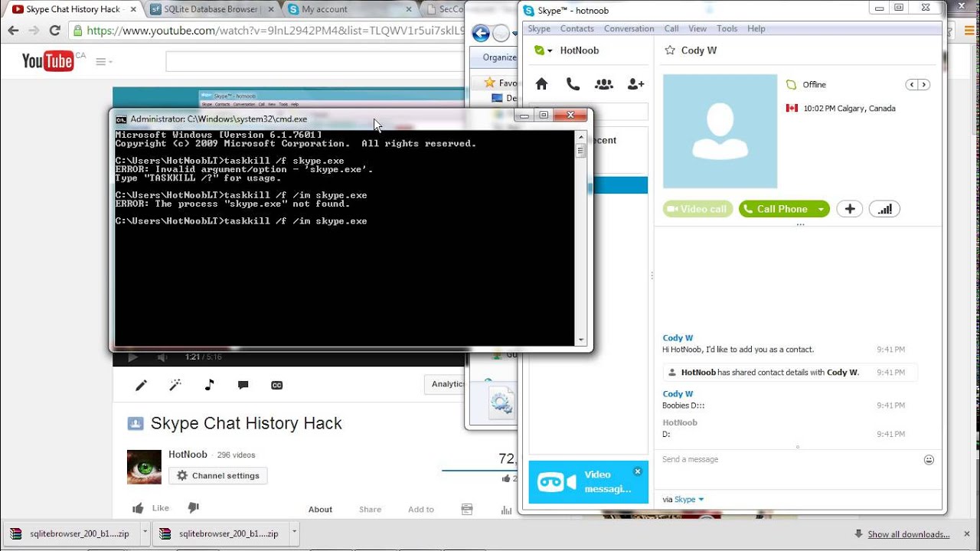Click the Send a message field
The height and width of the screenshot is (551, 980).
[790, 460]
